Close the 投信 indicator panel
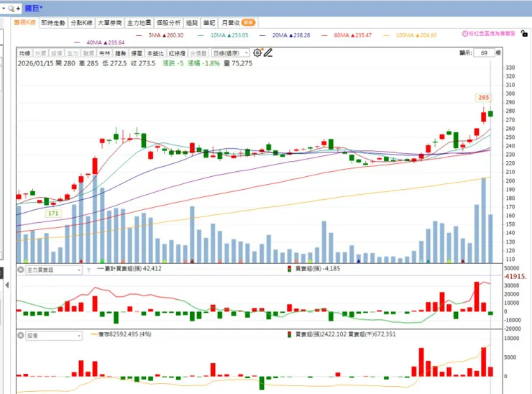The height and width of the screenshot is (394, 532). tap(21, 335)
